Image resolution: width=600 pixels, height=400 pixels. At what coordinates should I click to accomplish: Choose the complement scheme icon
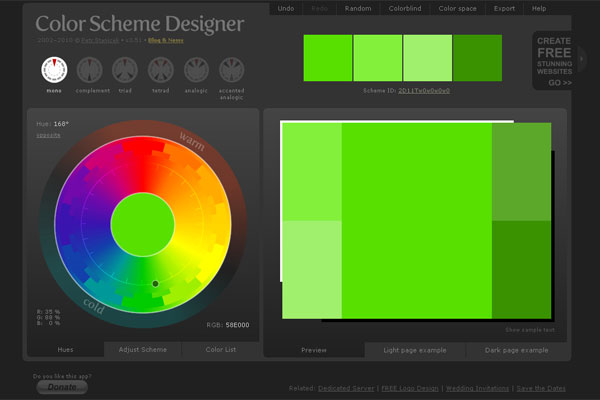[90, 69]
